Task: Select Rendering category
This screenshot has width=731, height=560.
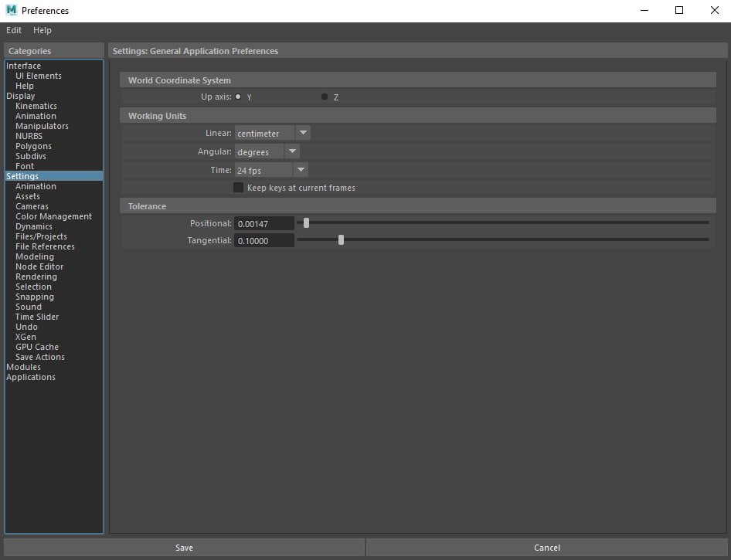Action: pos(36,277)
